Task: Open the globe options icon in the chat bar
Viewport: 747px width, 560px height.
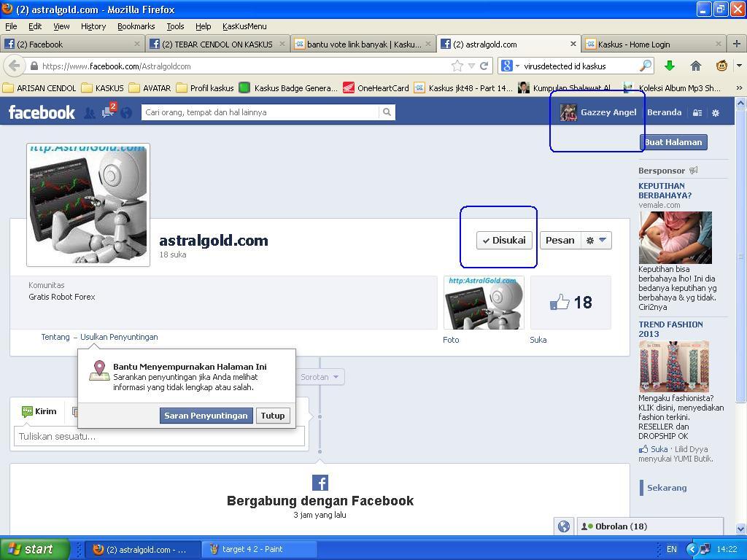Action: [564, 526]
